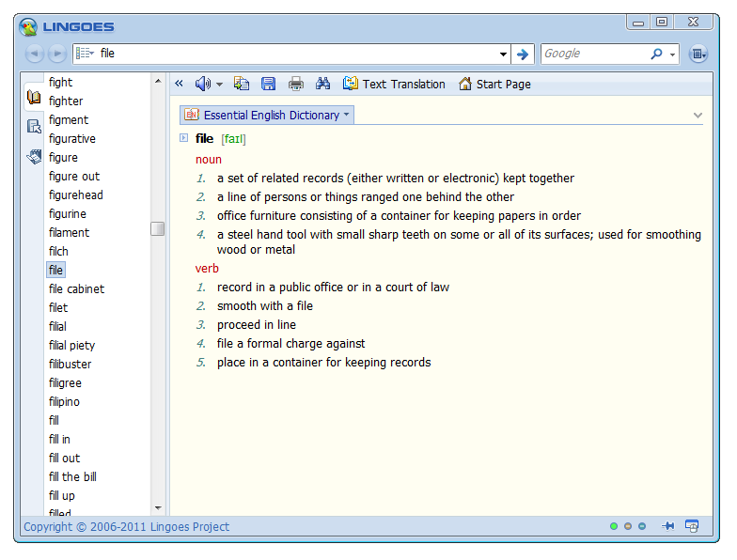Select 'fill the bill' in word list

[73, 477]
